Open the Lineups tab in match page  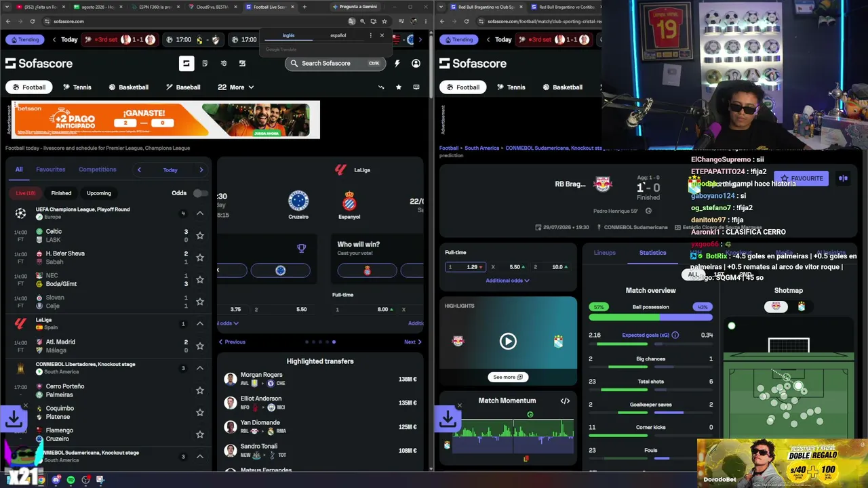pyautogui.click(x=605, y=253)
